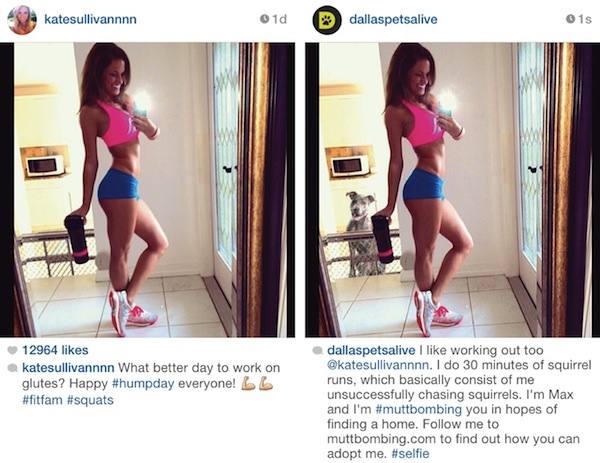Open katesullivannnn profile avatar picture

click(x=22, y=20)
